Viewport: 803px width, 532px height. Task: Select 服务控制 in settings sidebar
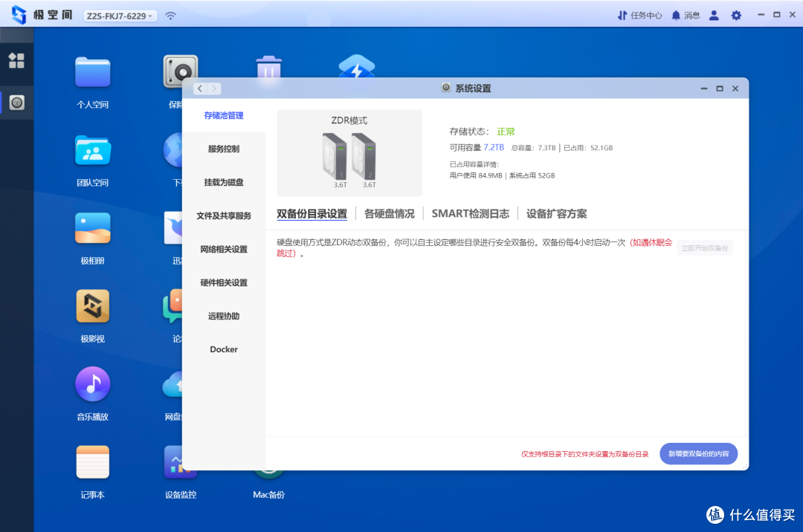224,149
